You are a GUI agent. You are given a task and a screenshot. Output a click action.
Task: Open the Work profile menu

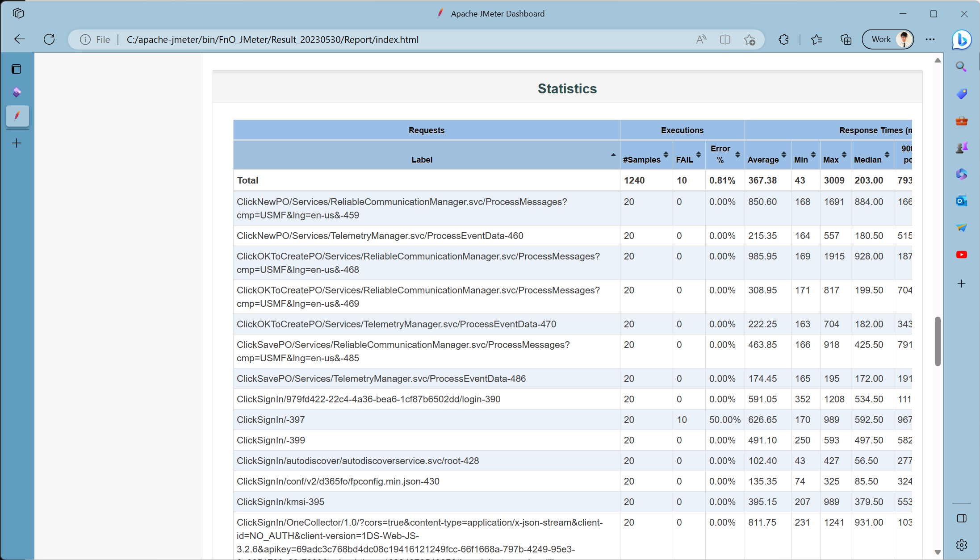[888, 39]
